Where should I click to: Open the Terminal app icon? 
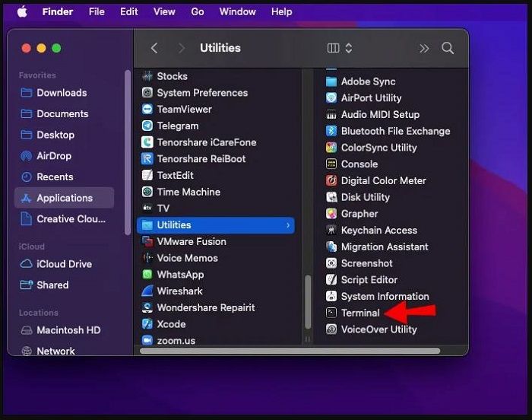click(331, 313)
